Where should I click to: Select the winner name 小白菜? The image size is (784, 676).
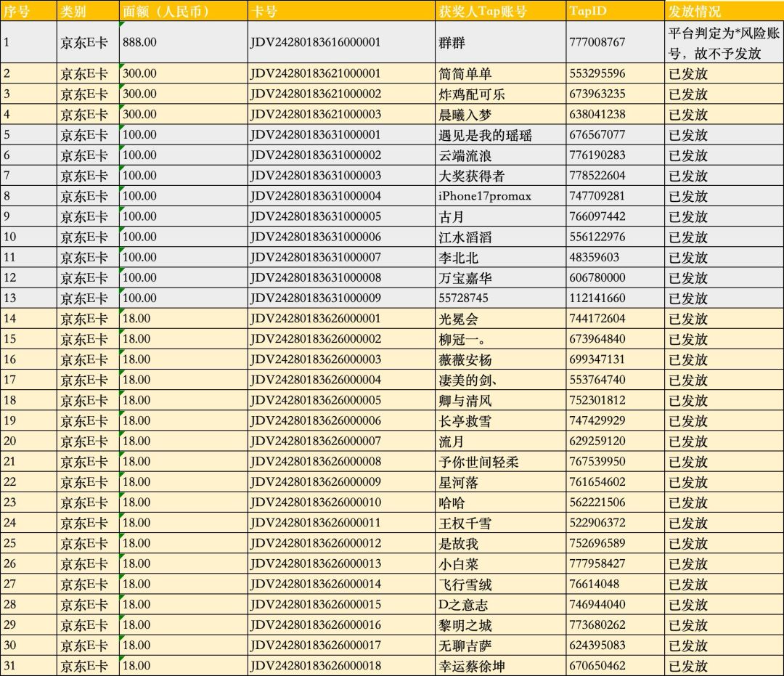point(458,564)
